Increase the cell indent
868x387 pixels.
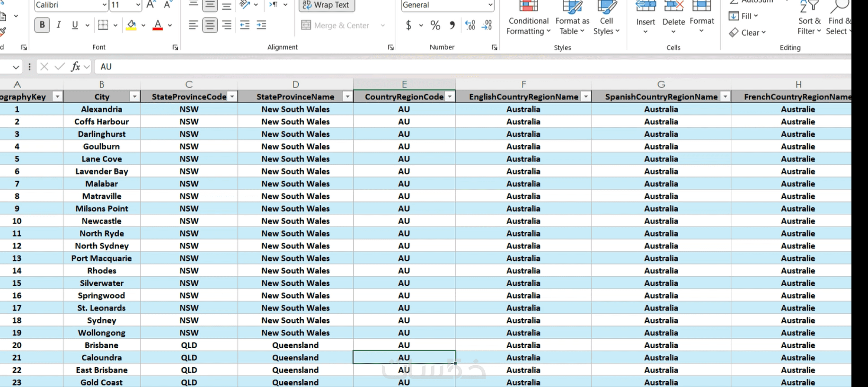tap(261, 25)
